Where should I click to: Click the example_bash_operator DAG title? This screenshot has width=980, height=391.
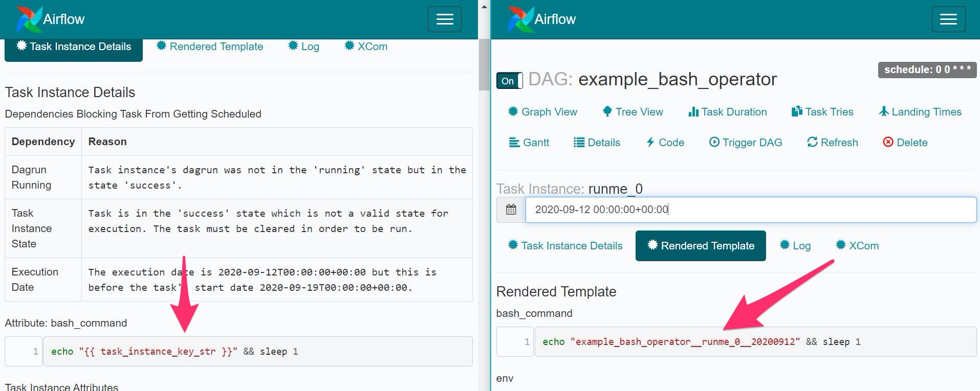(x=678, y=79)
